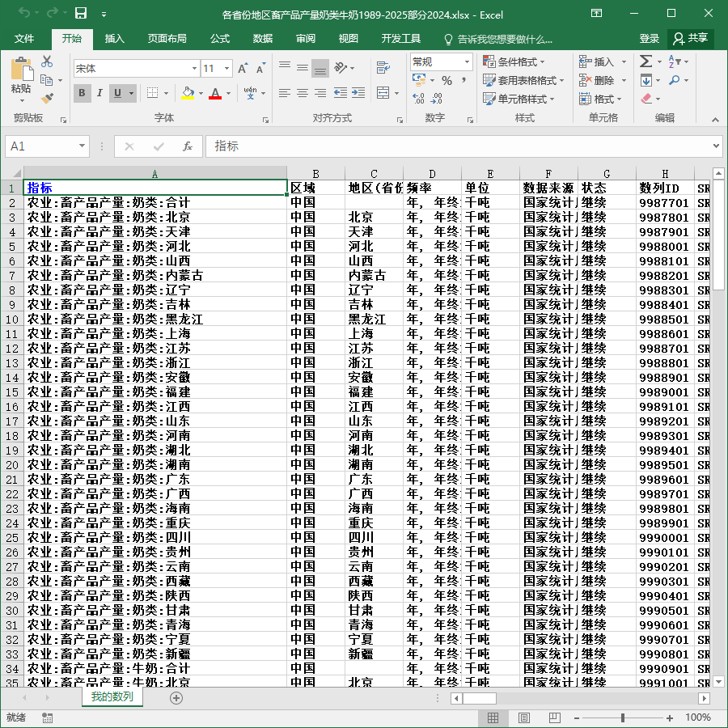Viewport: 728px width, 728px height.
Task: Click the AutoSum sigma icon
Action: tap(645, 61)
